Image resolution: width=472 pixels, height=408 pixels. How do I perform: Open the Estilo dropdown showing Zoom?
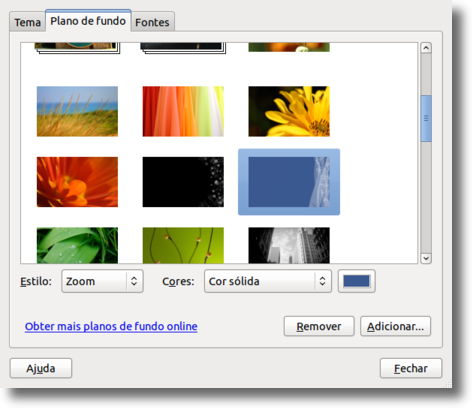point(102,281)
